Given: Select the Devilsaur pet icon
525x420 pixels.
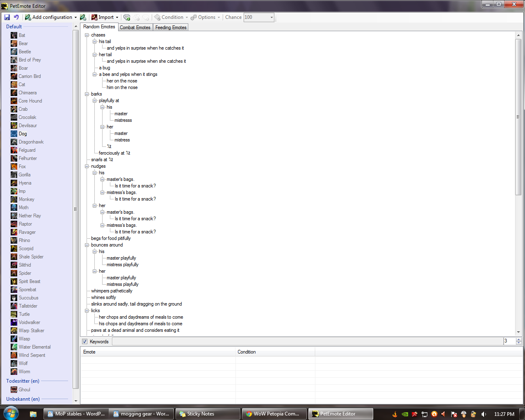Looking at the screenshot, I should 14,126.
